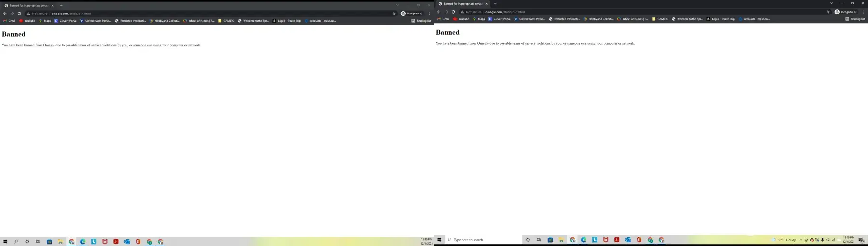This screenshot has height=246, width=868.
Task: Open Gmail bookmark in right window
Action: tap(443, 19)
